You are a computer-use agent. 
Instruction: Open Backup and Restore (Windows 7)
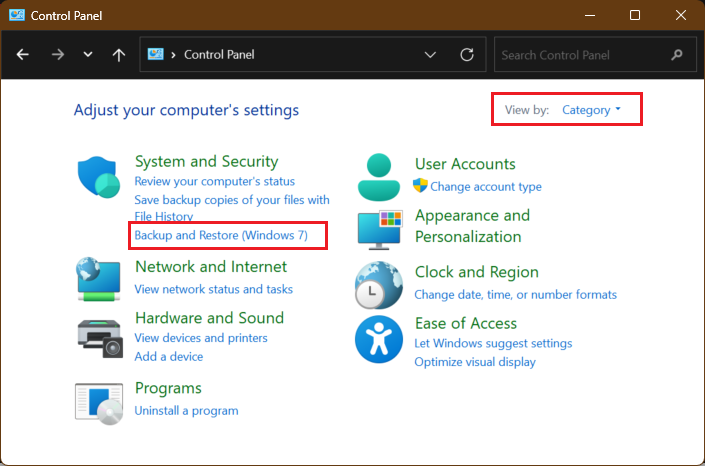click(221, 235)
